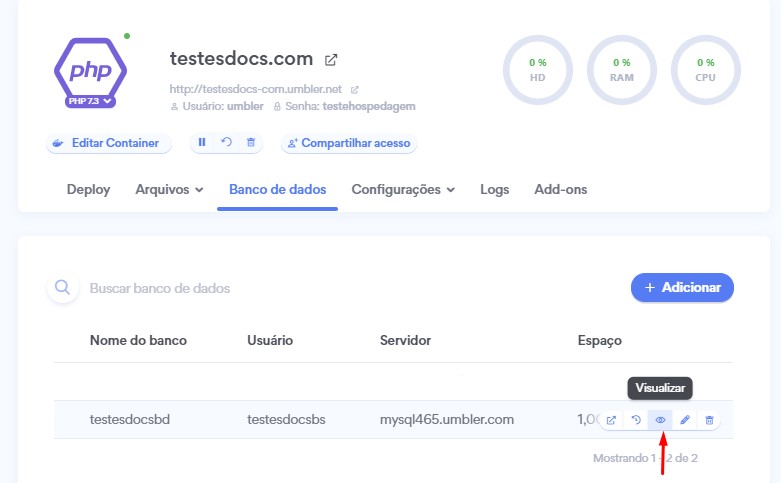
Task: Delete the testesdocsbd database via trash icon
Action: [x=709, y=420]
